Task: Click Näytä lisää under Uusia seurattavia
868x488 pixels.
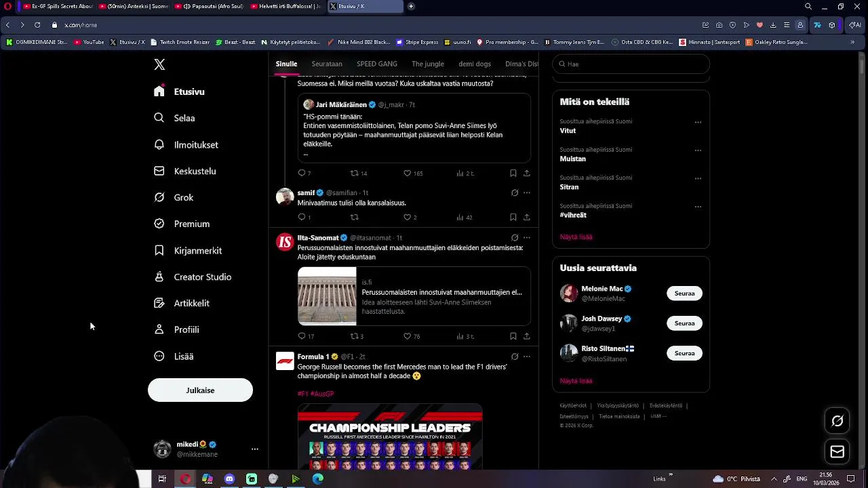Action: [576, 380]
